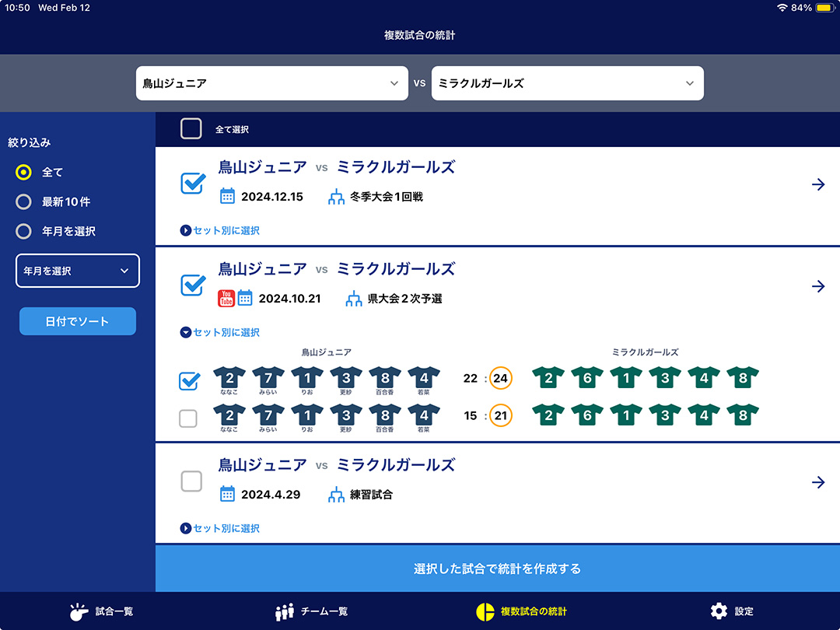Click calendar icon next to 2024.12.15
This screenshot has height=630, width=840.
[227, 196]
